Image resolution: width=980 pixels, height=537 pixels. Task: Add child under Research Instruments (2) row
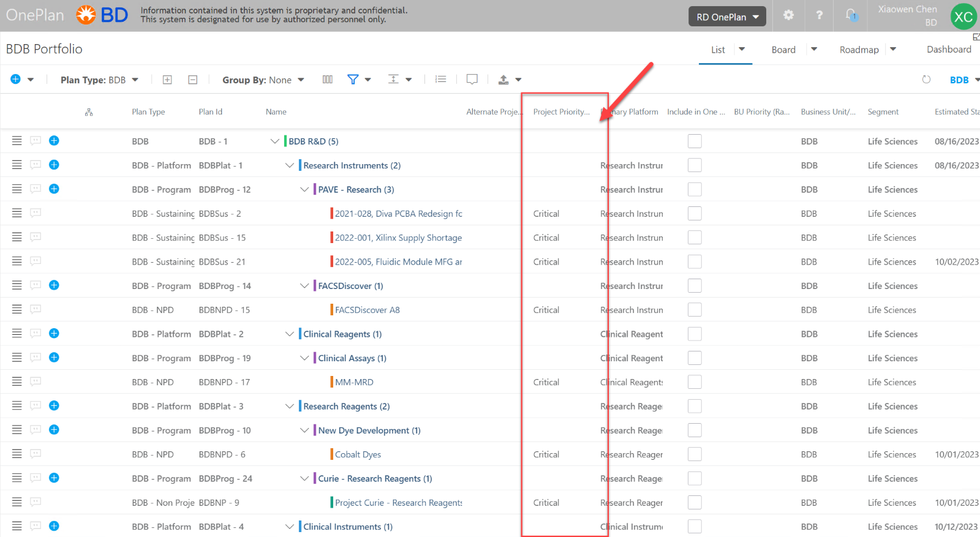(x=54, y=165)
